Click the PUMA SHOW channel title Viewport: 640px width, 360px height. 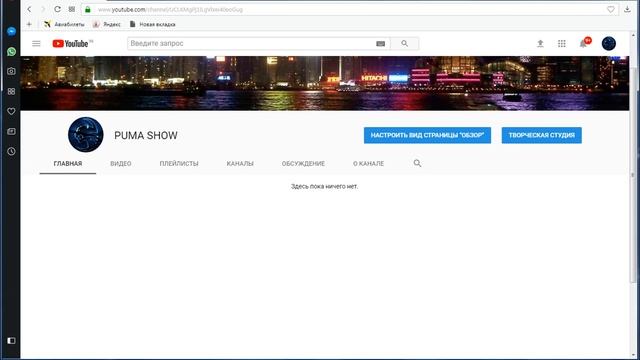(146, 136)
